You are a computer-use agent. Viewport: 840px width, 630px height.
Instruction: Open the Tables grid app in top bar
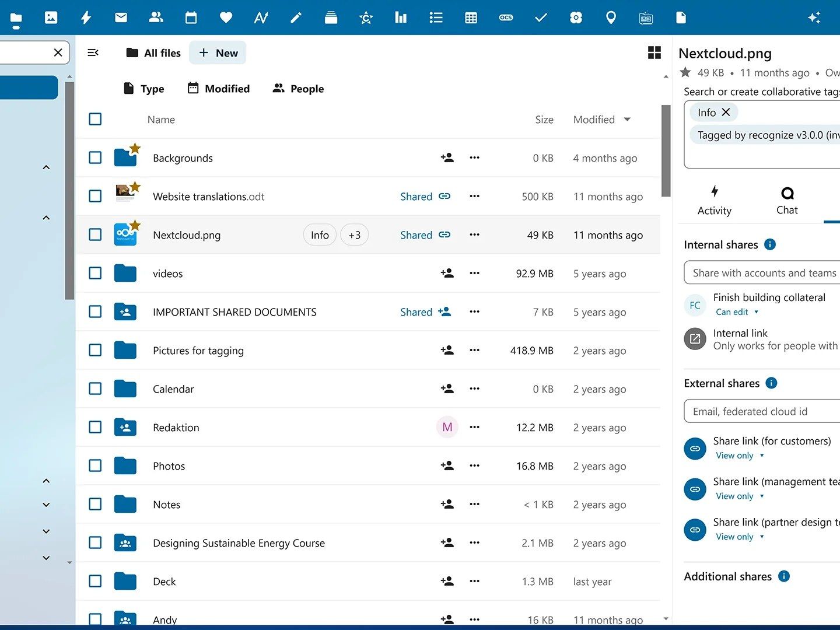tap(471, 17)
